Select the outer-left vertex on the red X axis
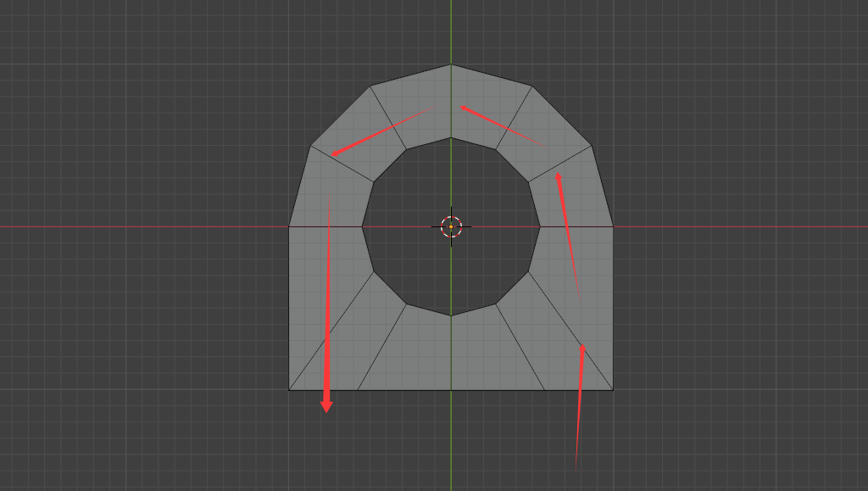This screenshot has width=868, height=491. pos(289,226)
